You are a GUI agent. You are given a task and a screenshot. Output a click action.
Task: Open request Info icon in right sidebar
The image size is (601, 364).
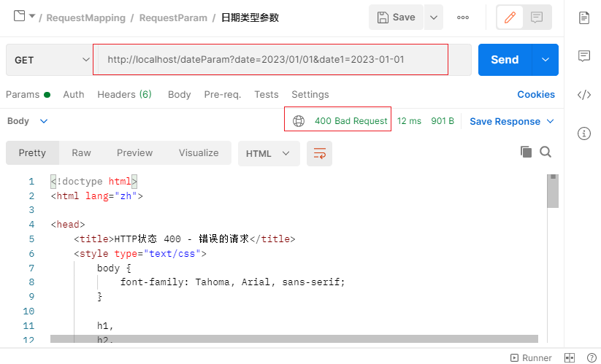[x=584, y=133]
